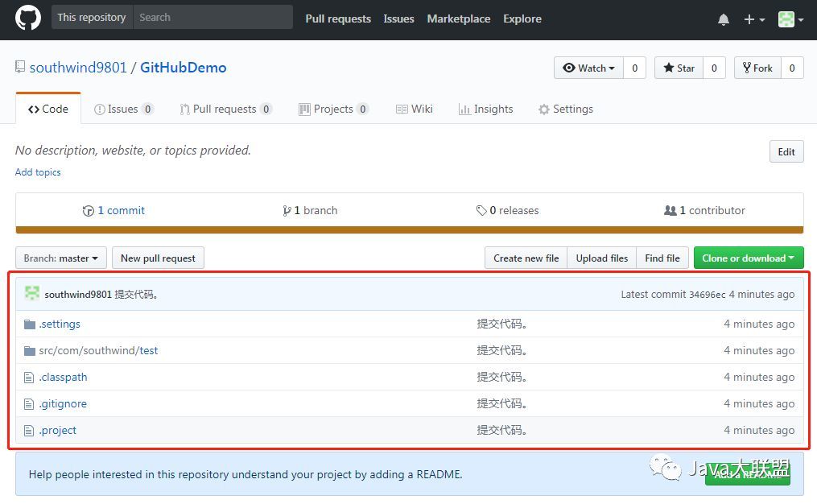The image size is (817, 504).
Task: Click the southwind9801 commit avatar
Action: [32, 293]
